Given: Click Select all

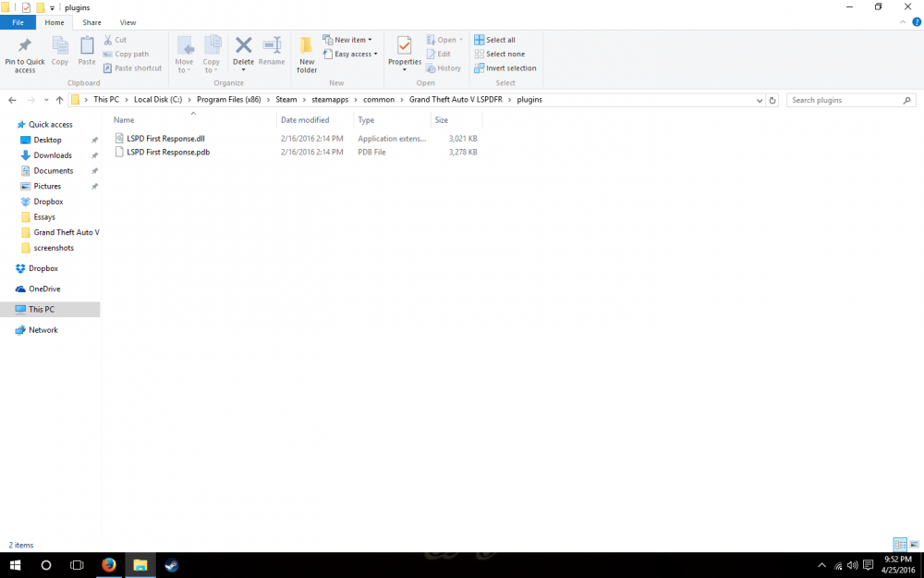Looking at the screenshot, I should pyautogui.click(x=495, y=40).
